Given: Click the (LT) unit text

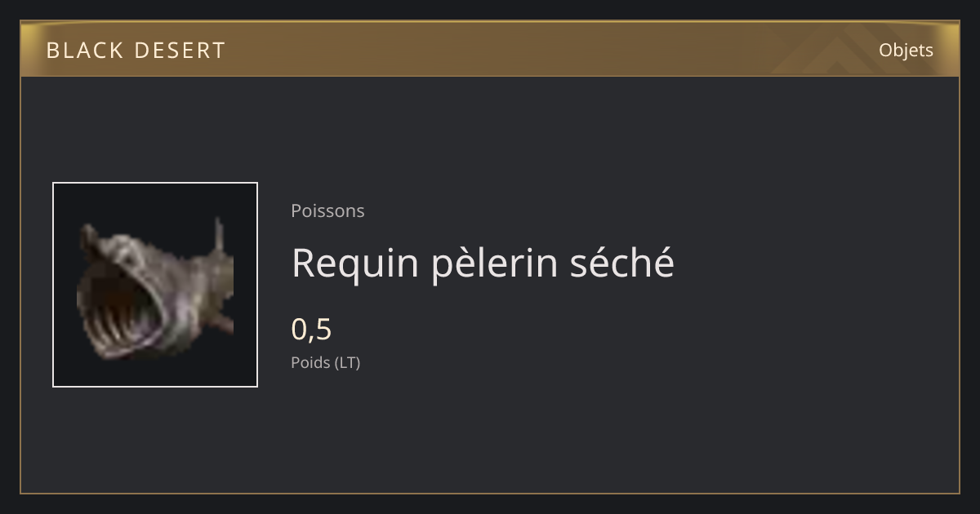Looking at the screenshot, I should point(346,363).
